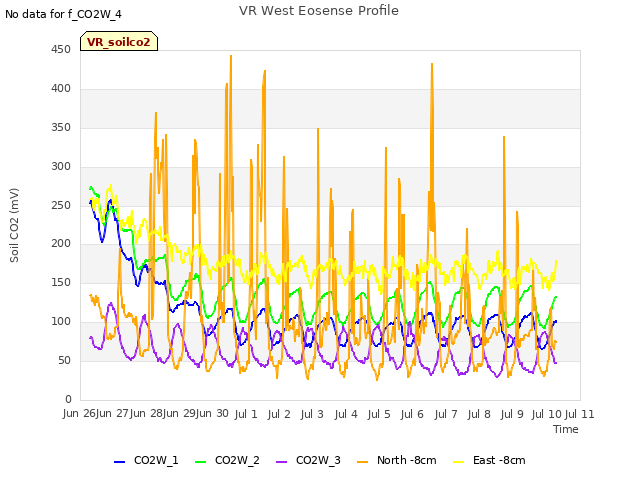Image resolution: width=640 pixels, height=480 pixels.
Task: Toggle the East -8cm legend entry
Action: coord(489,461)
